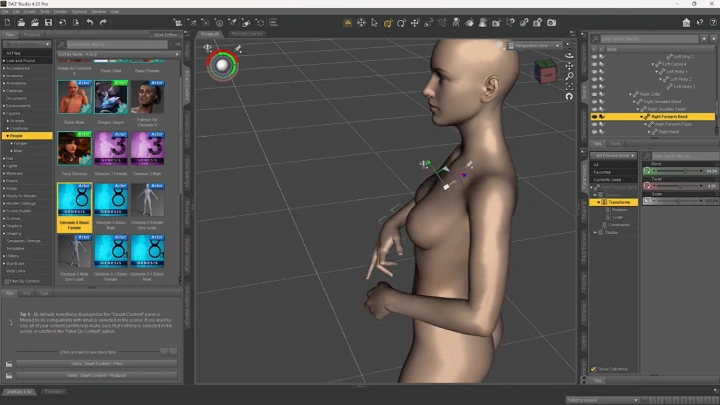Toggle the Filter By Context checkbox
Image resolution: width=720 pixels, height=405 pixels.
point(7,281)
